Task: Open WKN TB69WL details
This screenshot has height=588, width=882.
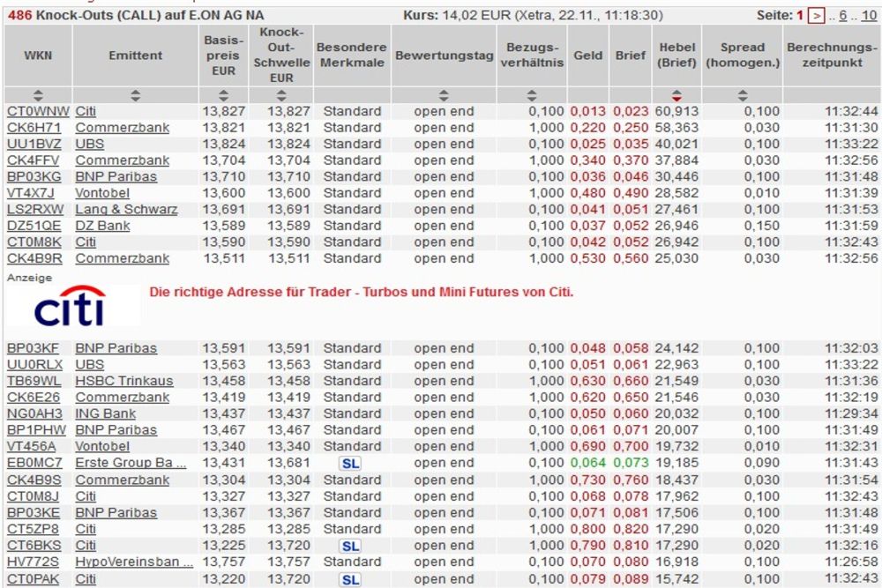Action: click(x=34, y=381)
